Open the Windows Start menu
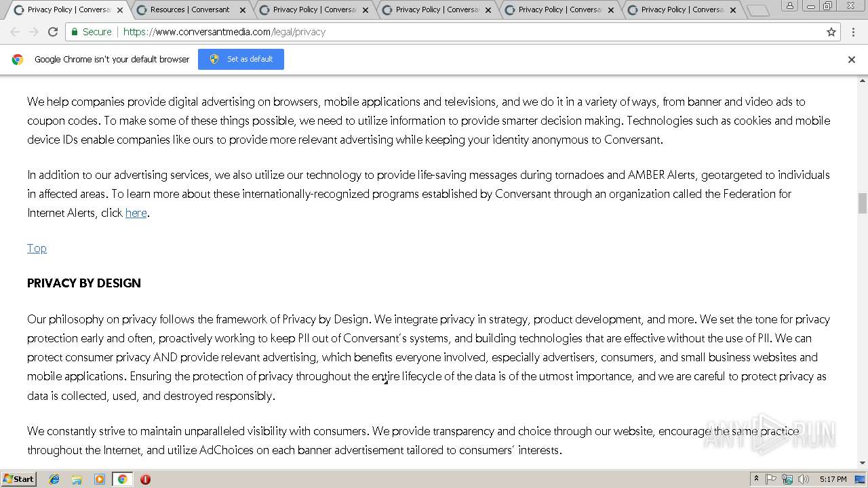The width and height of the screenshot is (868, 488). [18, 479]
